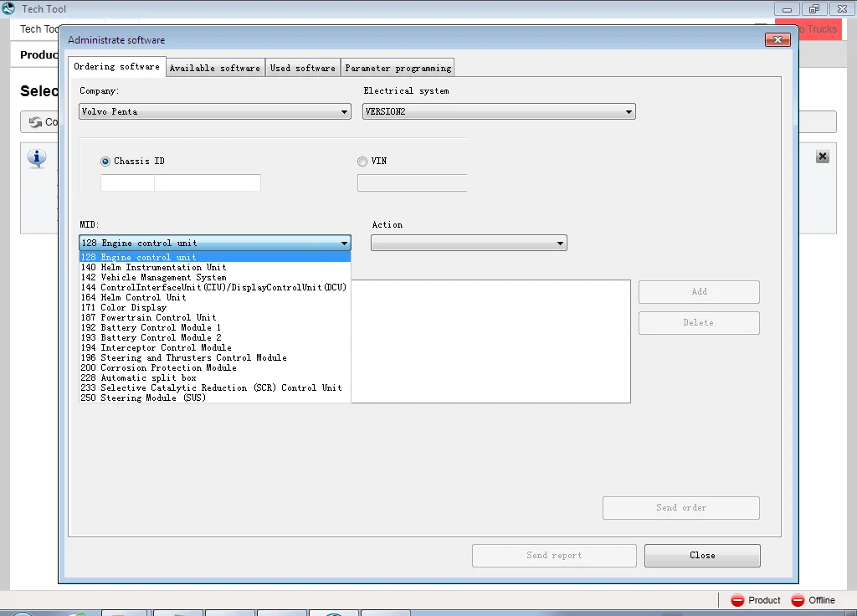Select 233 Selective Catalytic Reduction Control Unit
The width and height of the screenshot is (857, 616).
click(x=215, y=388)
